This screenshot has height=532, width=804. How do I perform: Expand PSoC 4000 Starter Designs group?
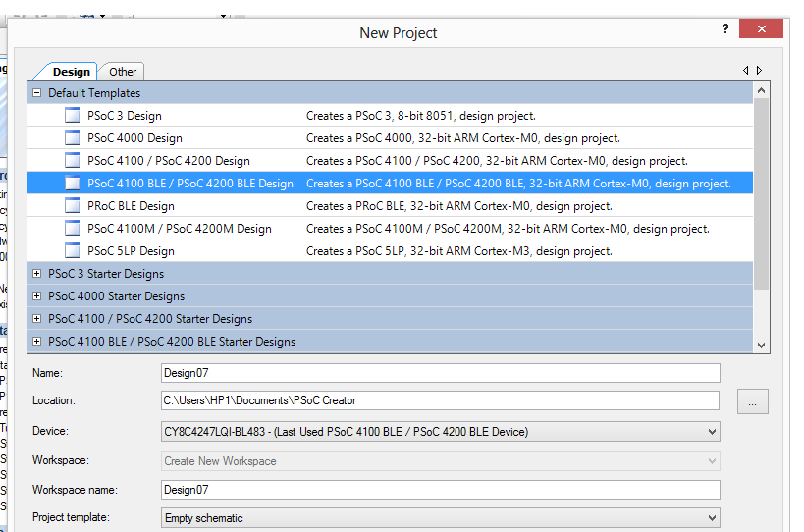pyautogui.click(x=37, y=296)
